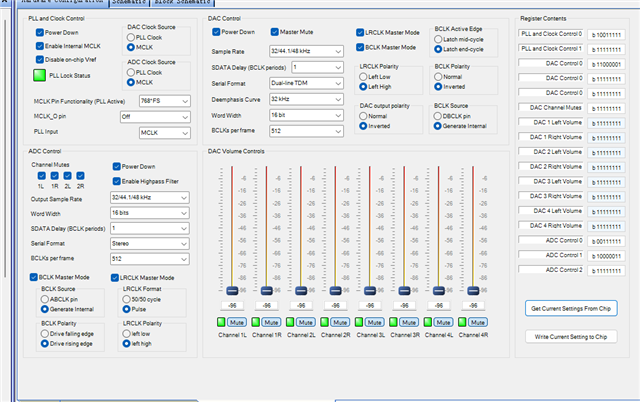This screenshot has height=402, width=640.
Task: Open ADC BCLKs per frame dropdown
Action: click(x=150, y=259)
